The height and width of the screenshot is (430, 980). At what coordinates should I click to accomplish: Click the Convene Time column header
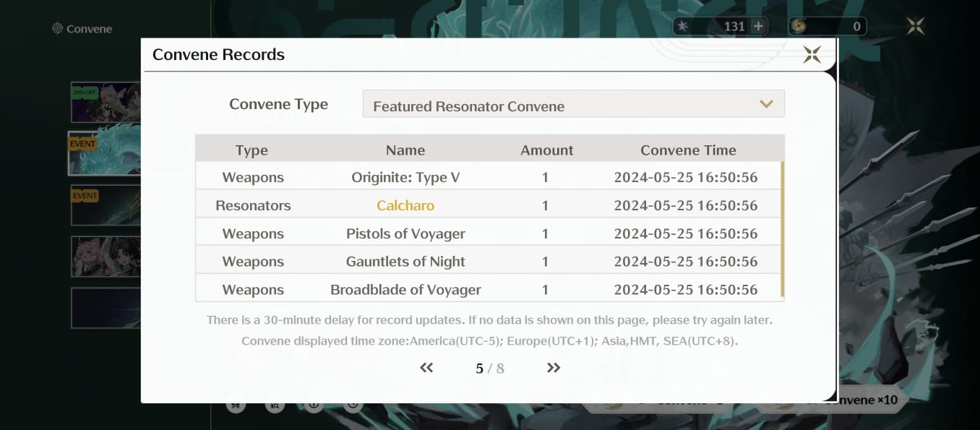pos(688,150)
